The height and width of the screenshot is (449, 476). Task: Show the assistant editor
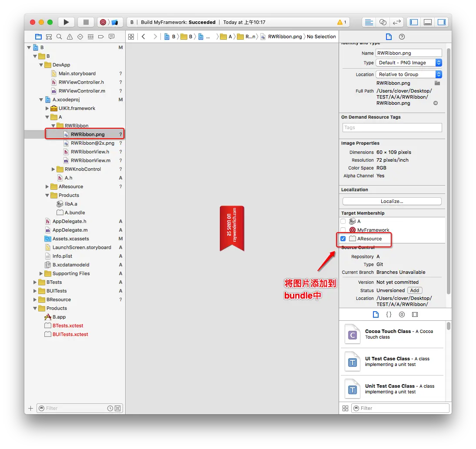[383, 22]
